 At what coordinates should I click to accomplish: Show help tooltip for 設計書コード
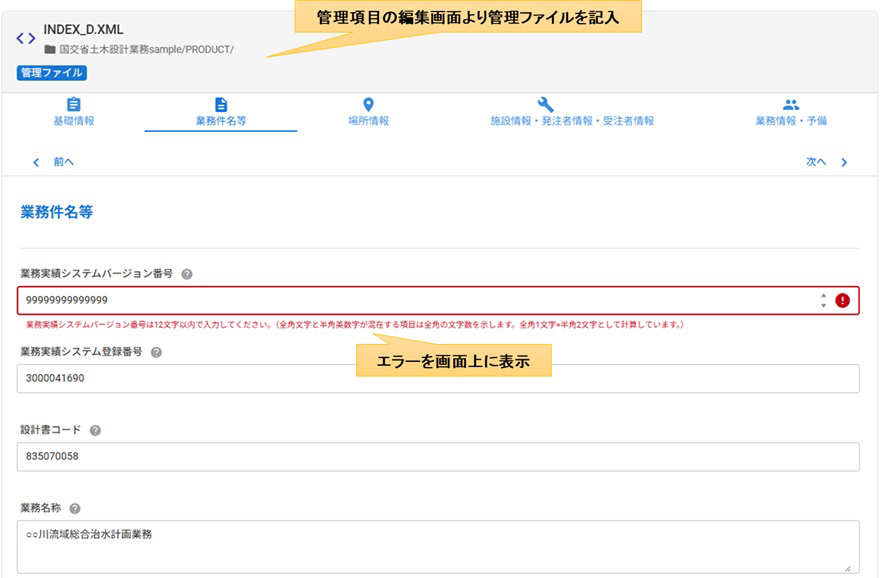95,430
